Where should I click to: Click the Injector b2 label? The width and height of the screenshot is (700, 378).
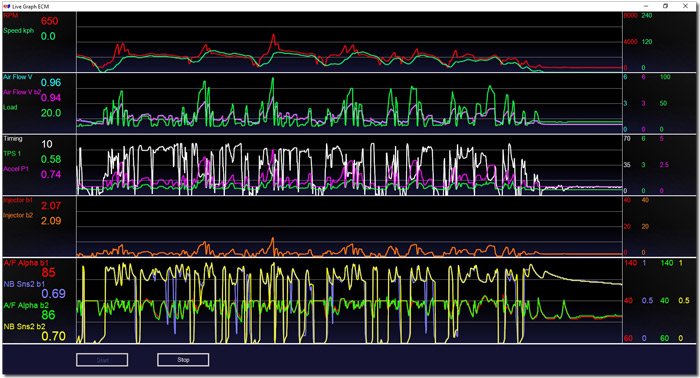(x=18, y=215)
